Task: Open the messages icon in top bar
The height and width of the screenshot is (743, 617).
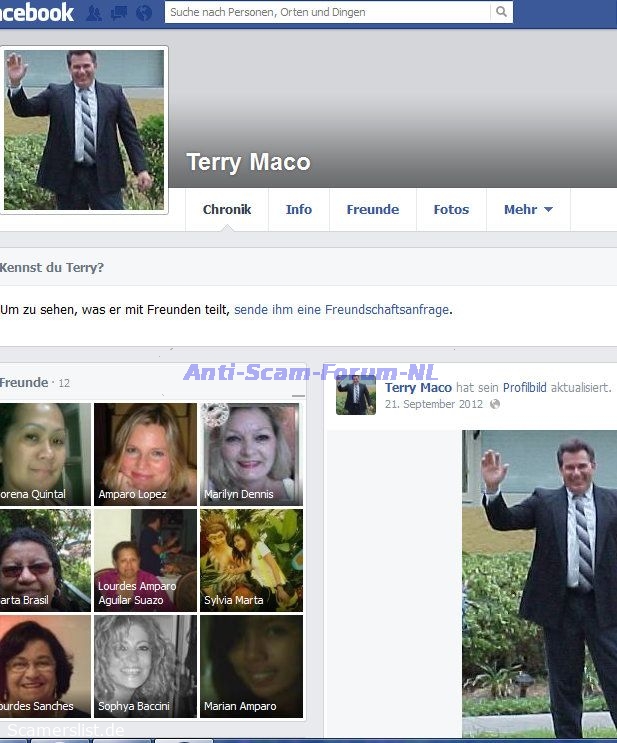Action: pyautogui.click(x=119, y=13)
